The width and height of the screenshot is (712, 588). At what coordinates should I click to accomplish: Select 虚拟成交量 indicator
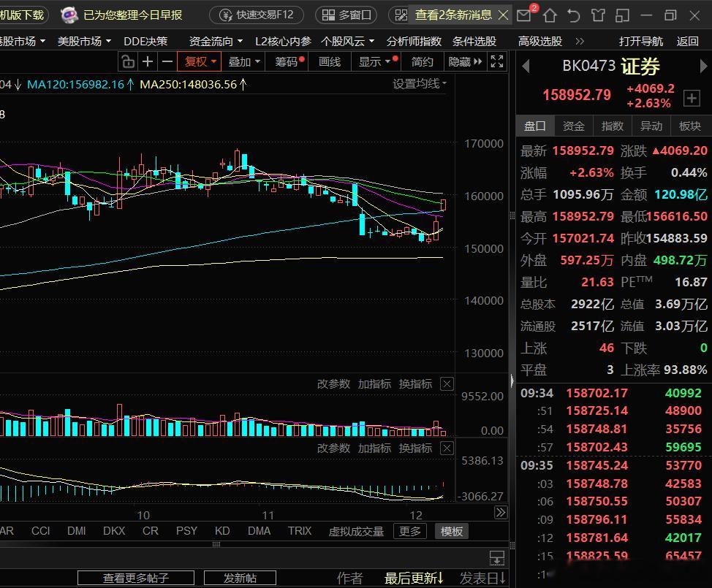[356, 531]
